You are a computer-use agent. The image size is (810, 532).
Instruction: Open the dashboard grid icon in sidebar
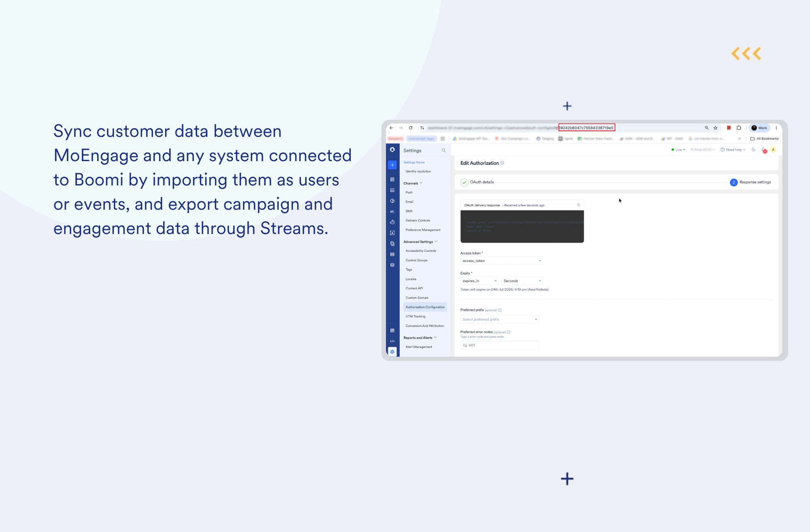(x=392, y=179)
